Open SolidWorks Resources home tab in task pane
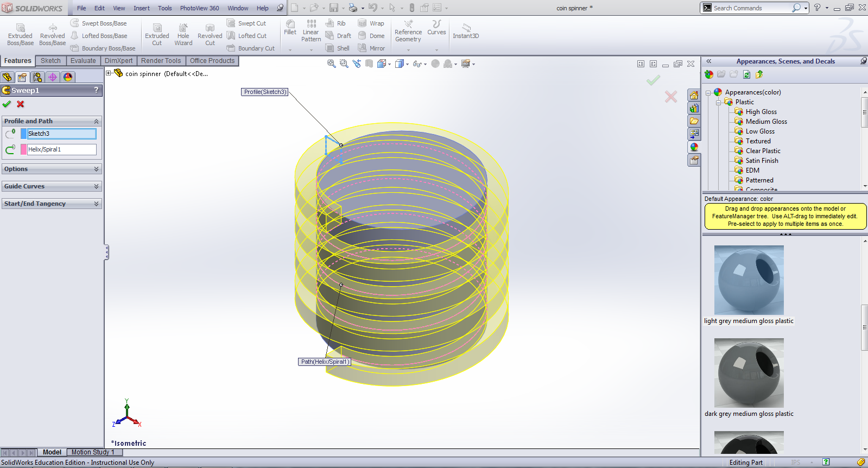 point(694,96)
